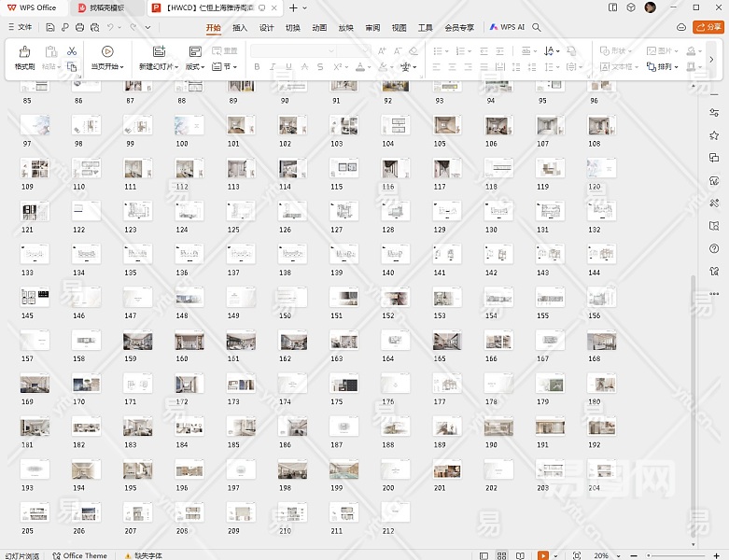Select slide thumbnail number 159
Screen dimensions: 729x560
click(x=137, y=342)
